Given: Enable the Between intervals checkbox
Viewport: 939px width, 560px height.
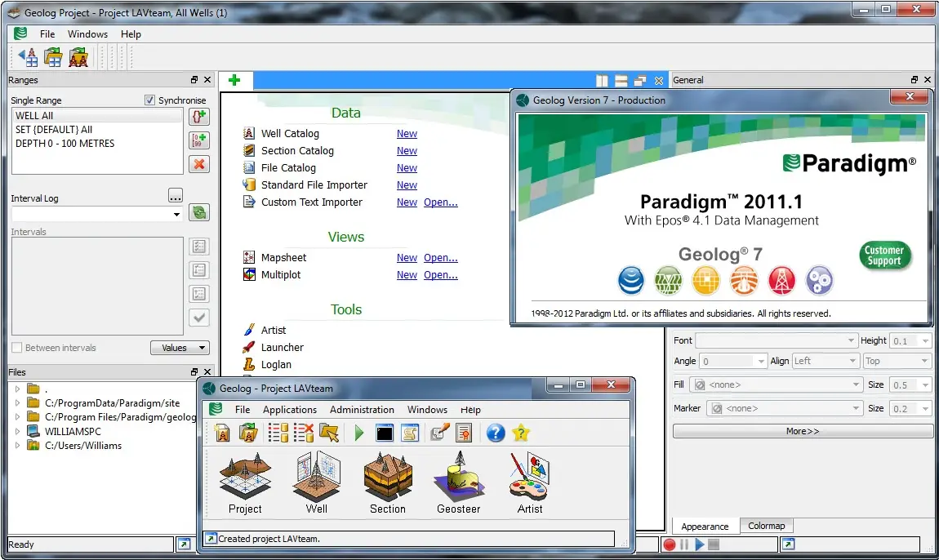Looking at the screenshot, I should [17, 348].
